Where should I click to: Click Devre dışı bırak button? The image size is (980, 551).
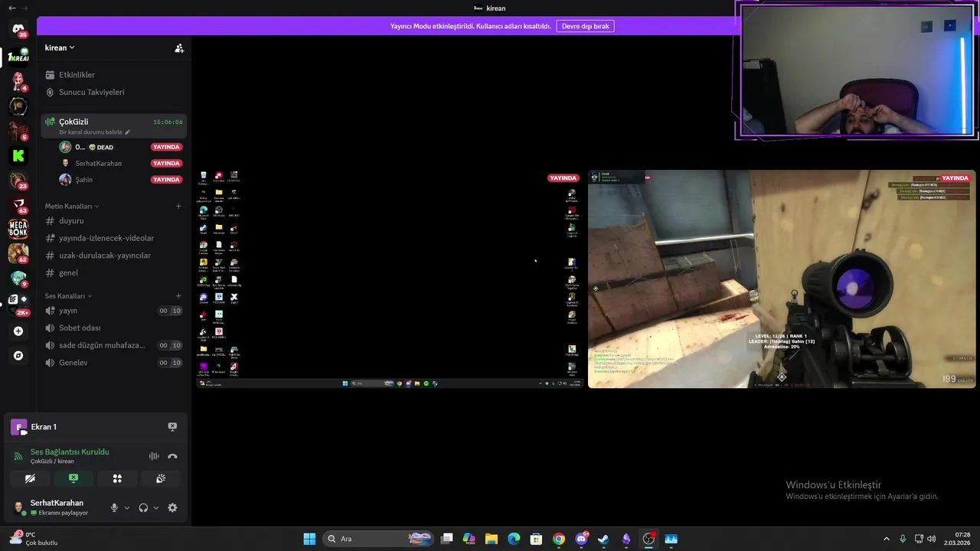point(585,26)
